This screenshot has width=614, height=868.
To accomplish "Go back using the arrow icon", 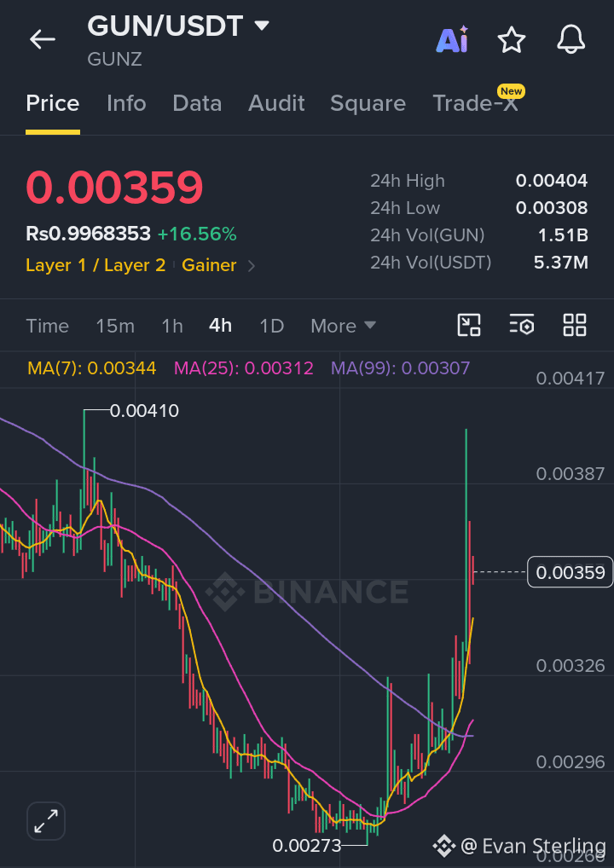I will (x=42, y=40).
